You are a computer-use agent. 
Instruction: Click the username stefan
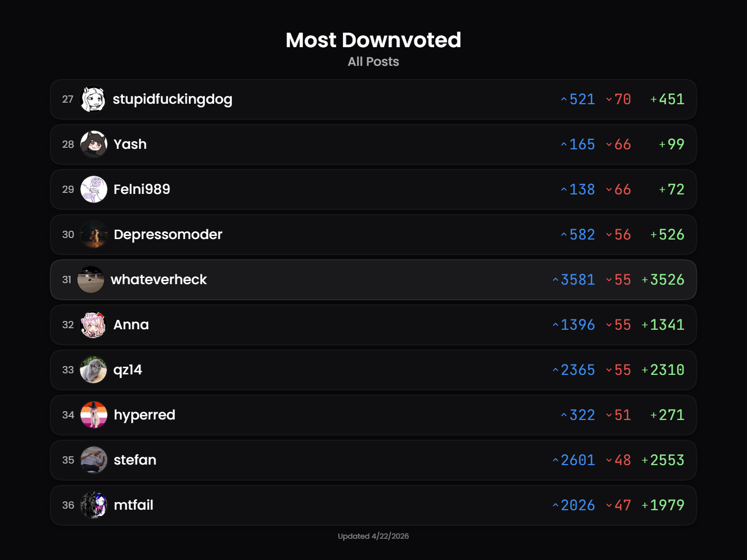135,460
